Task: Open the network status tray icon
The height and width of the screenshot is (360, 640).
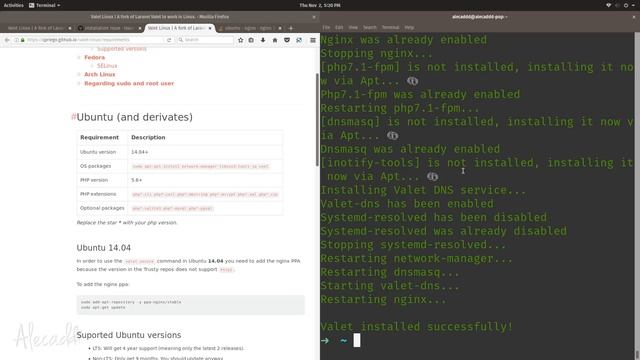Action: (609, 5)
